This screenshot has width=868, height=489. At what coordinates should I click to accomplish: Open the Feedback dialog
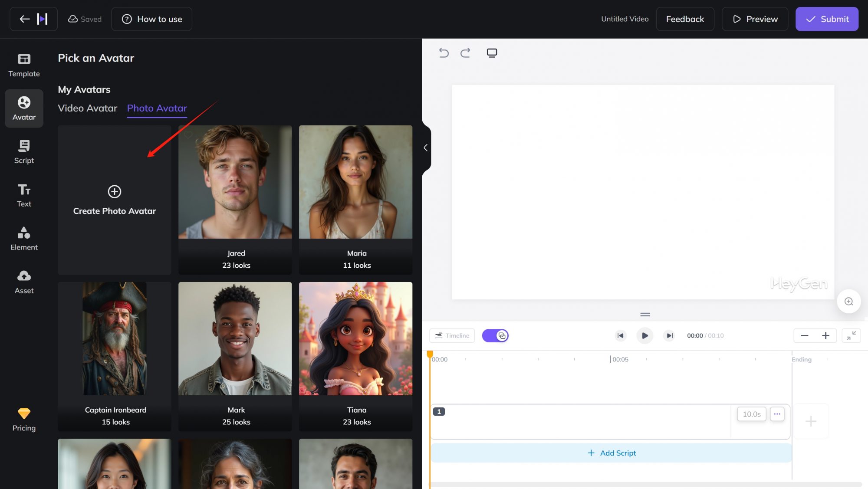point(685,19)
